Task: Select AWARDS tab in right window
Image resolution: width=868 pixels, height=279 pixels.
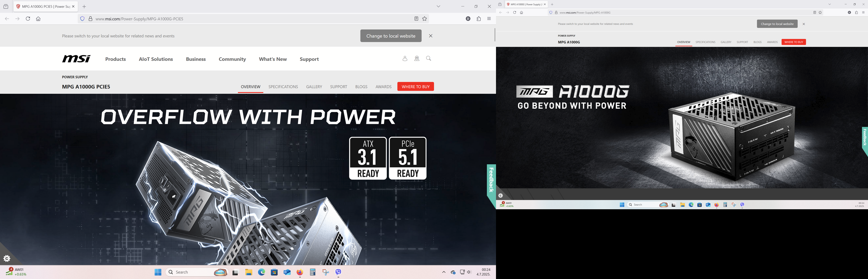Action: coord(772,42)
